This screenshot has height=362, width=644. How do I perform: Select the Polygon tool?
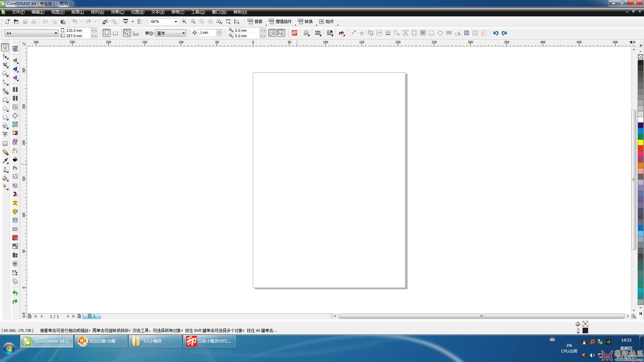click(5, 117)
